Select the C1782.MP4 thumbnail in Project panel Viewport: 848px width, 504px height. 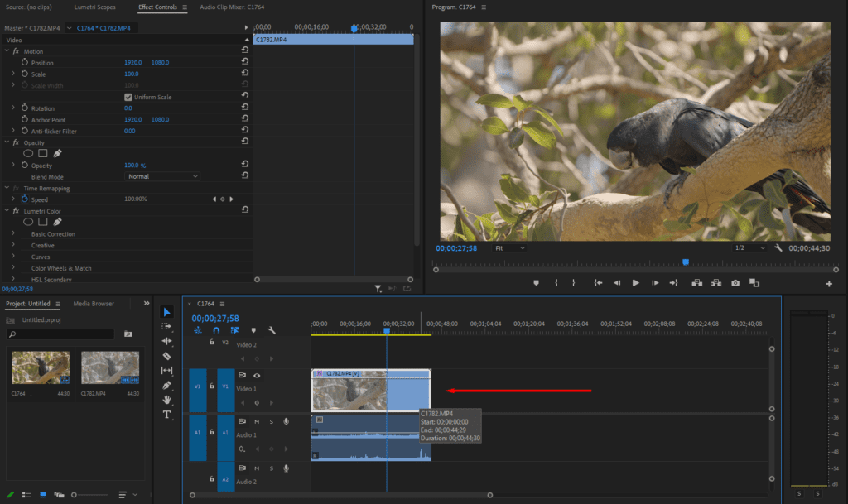(x=109, y=367)
